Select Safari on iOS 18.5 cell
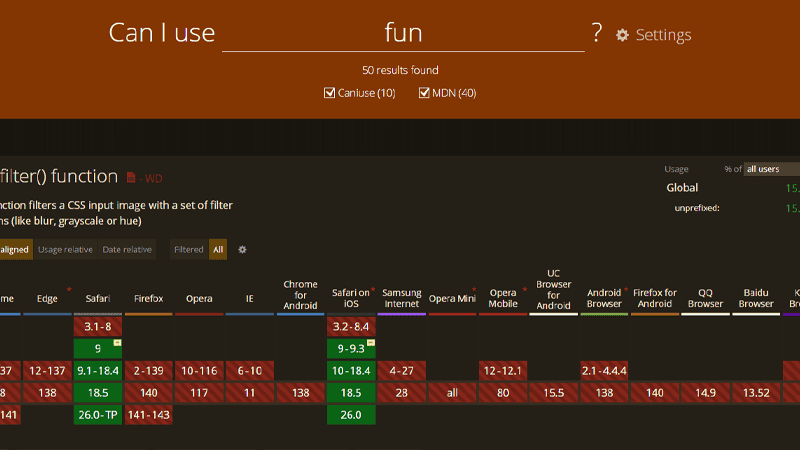 (x=351, y=393)
